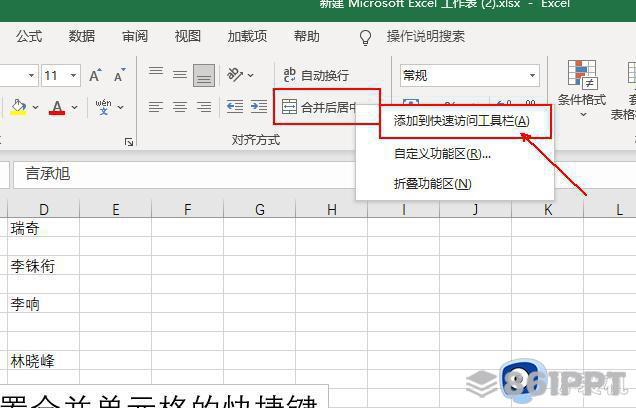Select column D header

44,210
